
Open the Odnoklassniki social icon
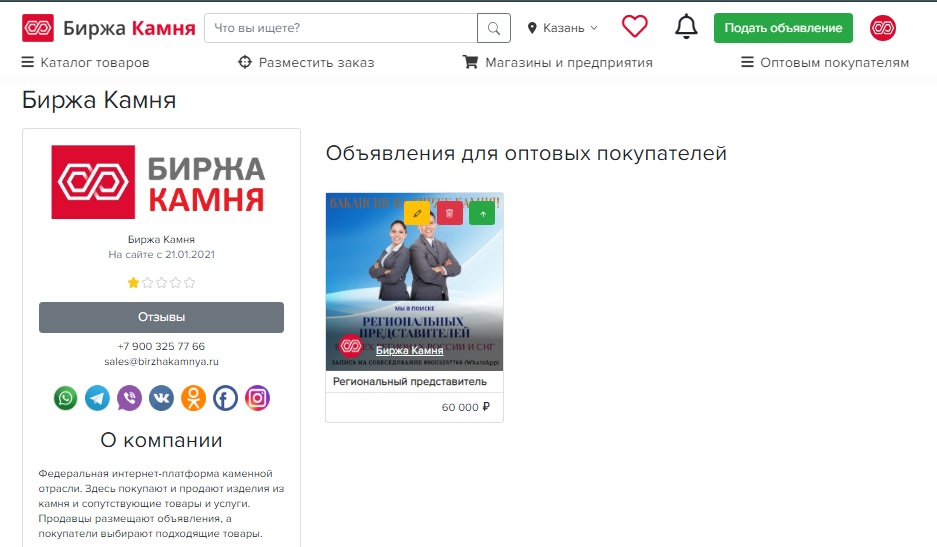(x=194, y=398)
